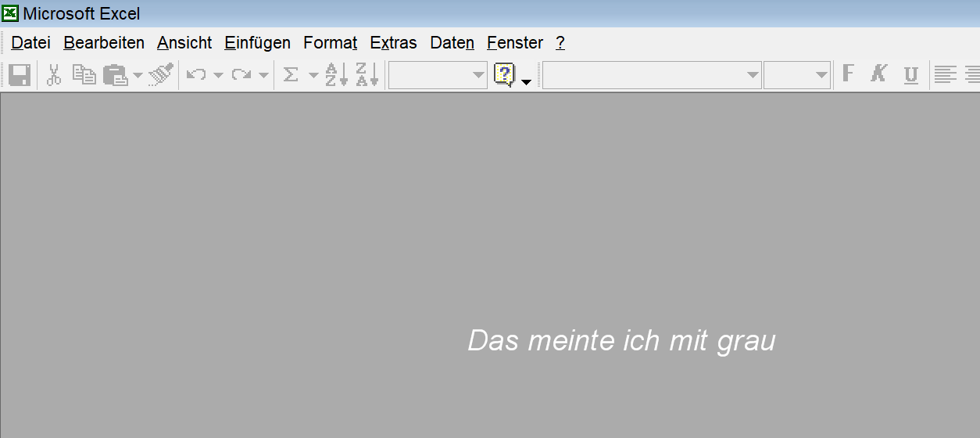The height and width of the screenshot is (438, 980).
Task: Click the Cut scissors icon
Action: pyautogui.click(x=54, y=75)
